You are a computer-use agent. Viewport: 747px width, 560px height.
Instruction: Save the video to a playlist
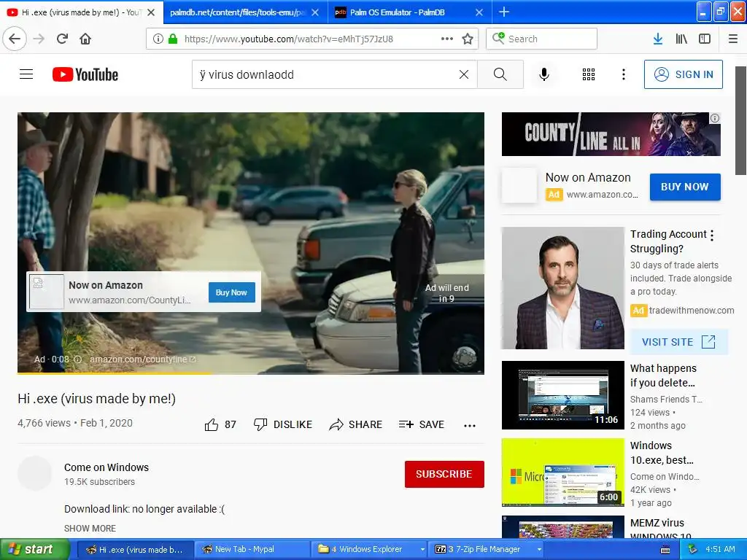pos(421,424)
